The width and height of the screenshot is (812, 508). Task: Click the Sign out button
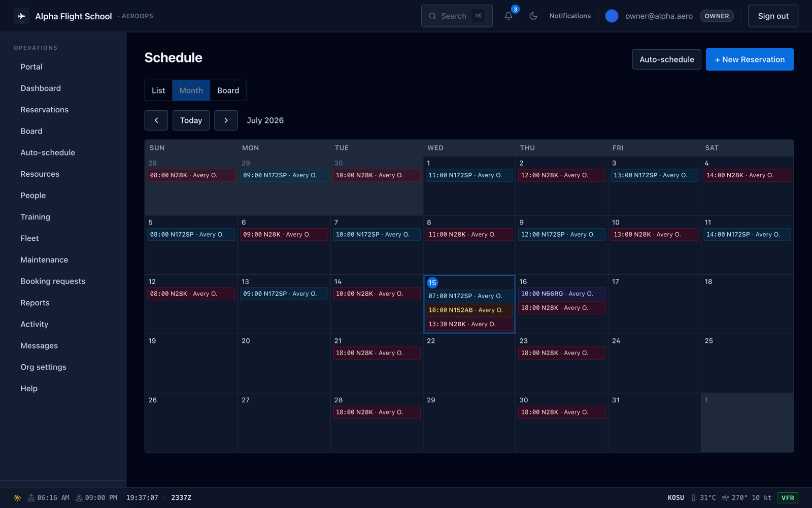773,16
